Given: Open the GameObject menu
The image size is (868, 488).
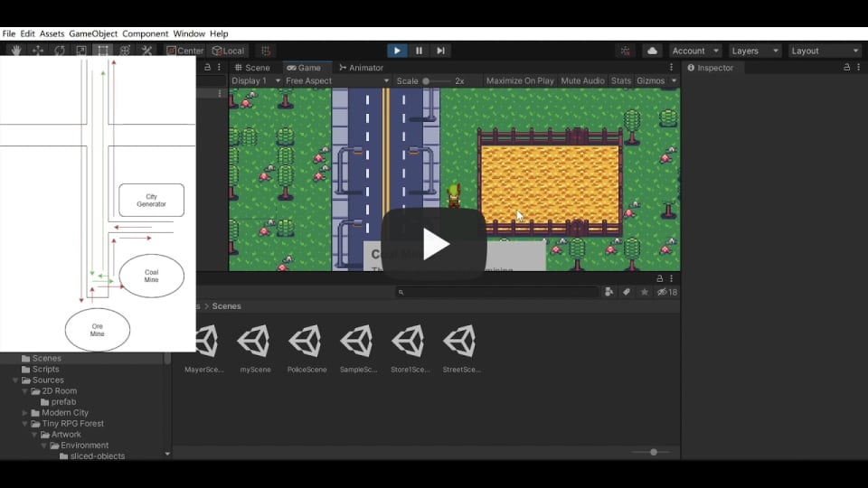Looking at the screenshot, I should click(x=93, y=33).
